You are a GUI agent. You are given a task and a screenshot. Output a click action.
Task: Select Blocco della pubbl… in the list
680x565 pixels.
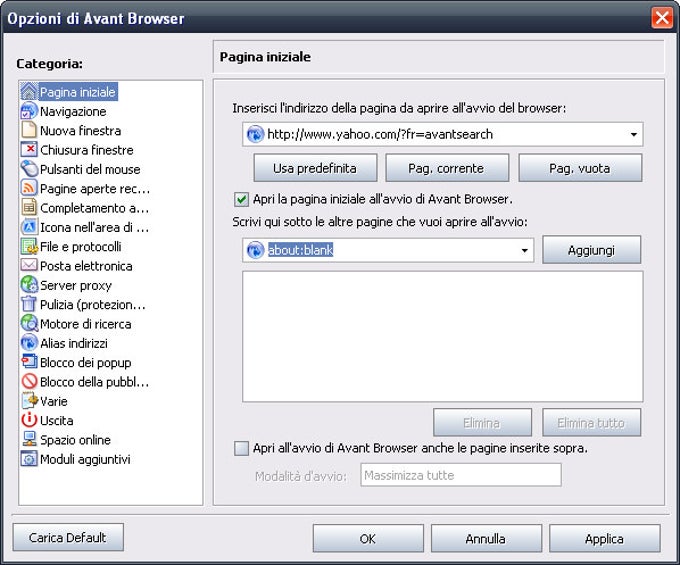(94, 382)
